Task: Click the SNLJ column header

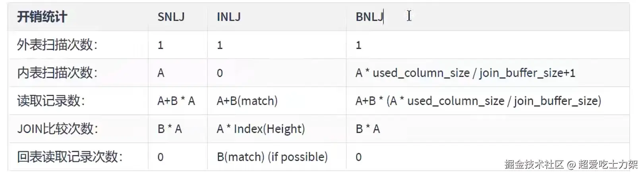Action: 171,17
